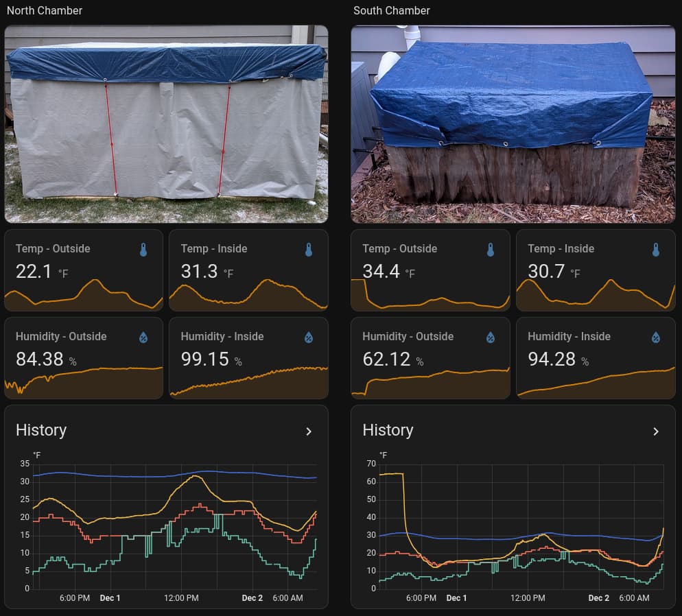Click North Chamber Humidity - Outside water-percent icon
The height and width of the screenshot is (616, 682).
[x=143, y=337]
